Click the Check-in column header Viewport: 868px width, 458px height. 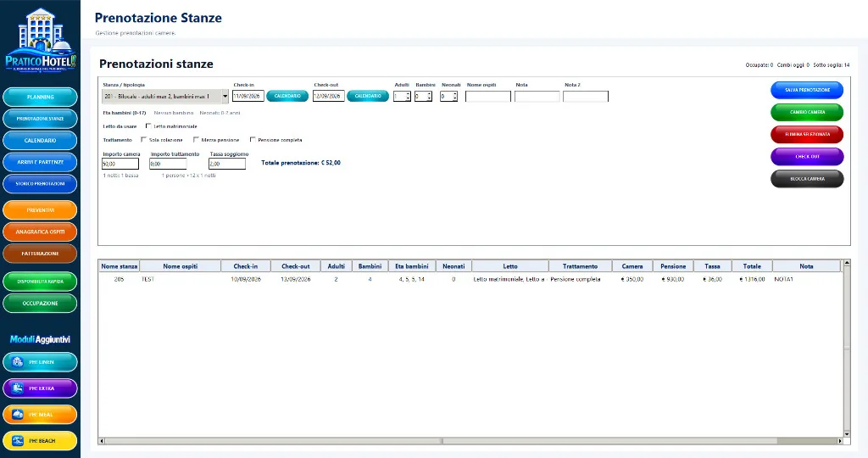pyautogui.click(x=246, y=266)
